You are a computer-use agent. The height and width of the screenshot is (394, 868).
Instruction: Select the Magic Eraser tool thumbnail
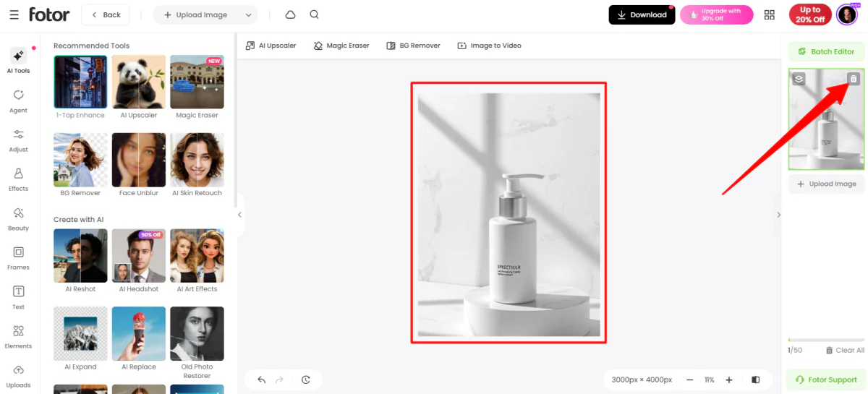197,87
